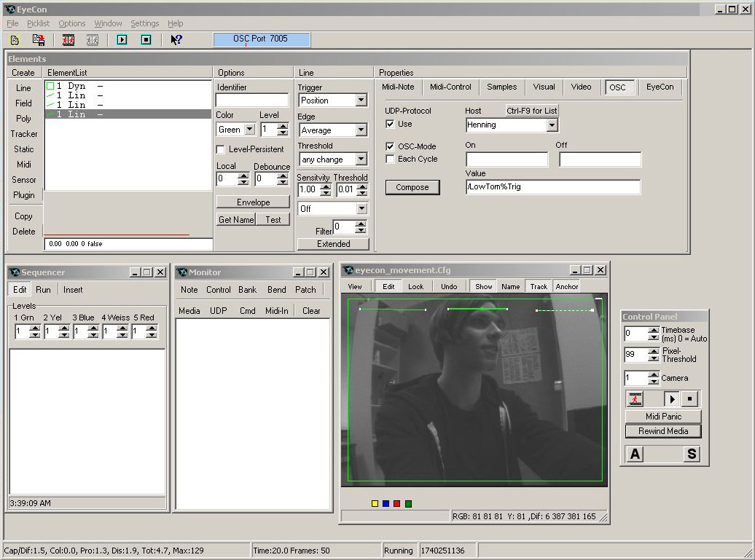This screenshot has width=755, height=560.
Task: Click the context help arrow-question icon
Action: pyautogui.click(x=176, y=39)
